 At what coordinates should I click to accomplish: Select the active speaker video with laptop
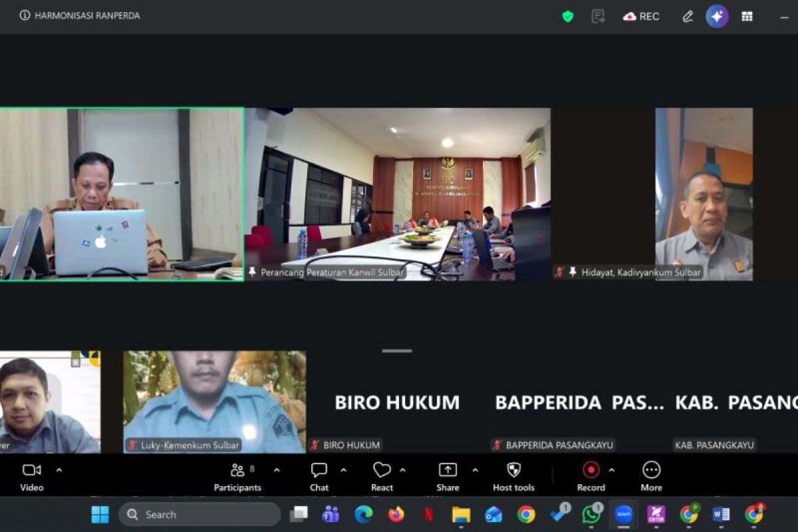(x=122, y=194)
